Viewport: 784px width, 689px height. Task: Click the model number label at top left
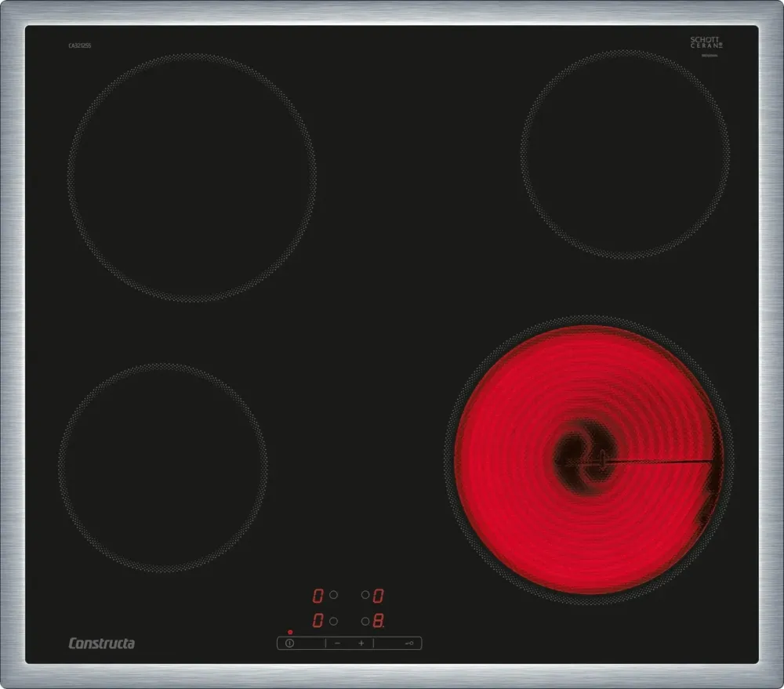pos(80,45)
